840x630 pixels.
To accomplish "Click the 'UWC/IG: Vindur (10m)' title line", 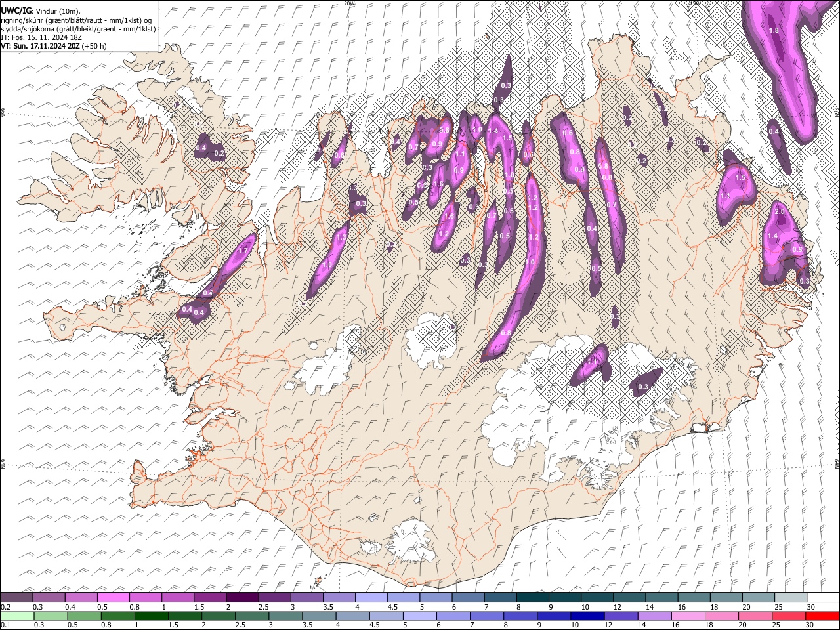I will [40, 10].
